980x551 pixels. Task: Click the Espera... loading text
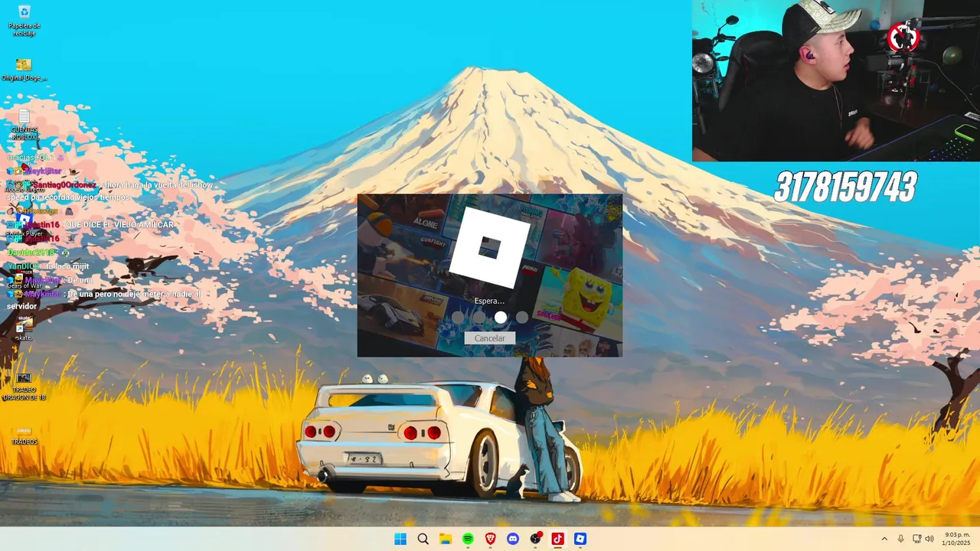pos(489,301)
